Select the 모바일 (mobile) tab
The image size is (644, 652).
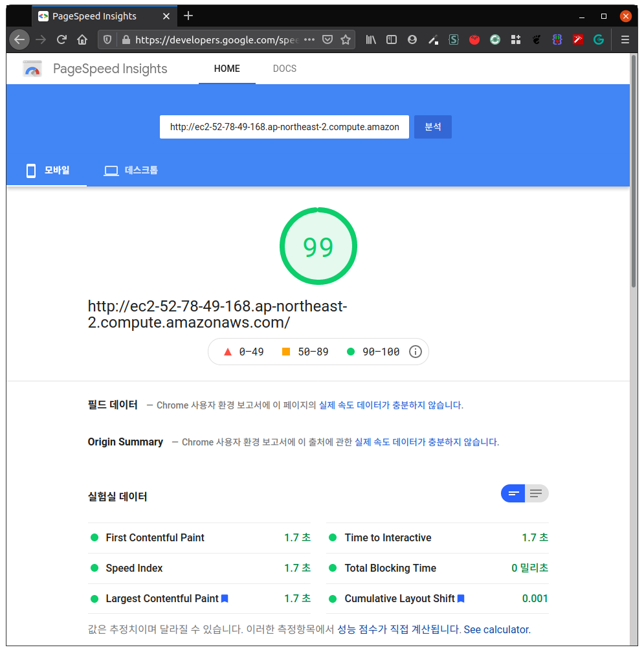(47, 170)
